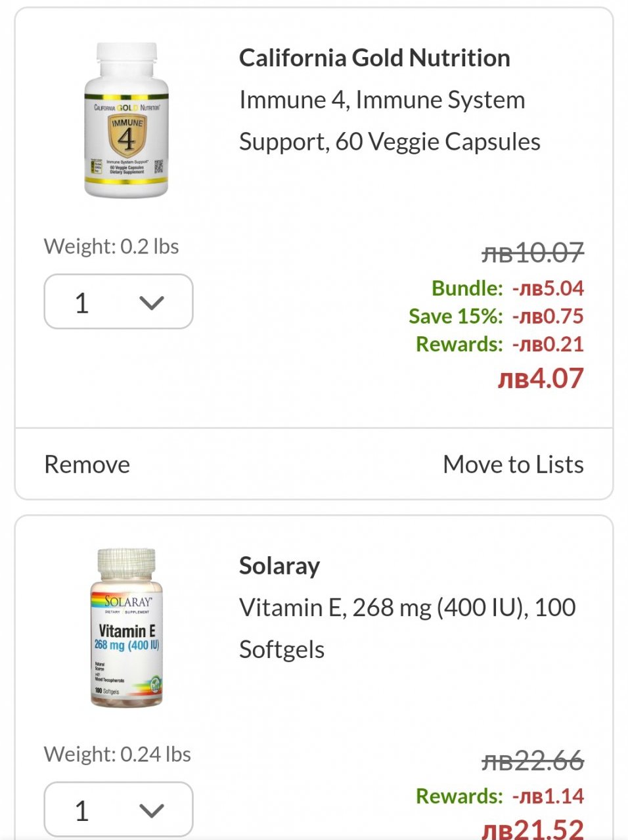Expand the quantity dropdown for Solaray Vitamin E
The height and width of the screenshot is (840, 628).
pyautogui.click(x=118, y=809)
